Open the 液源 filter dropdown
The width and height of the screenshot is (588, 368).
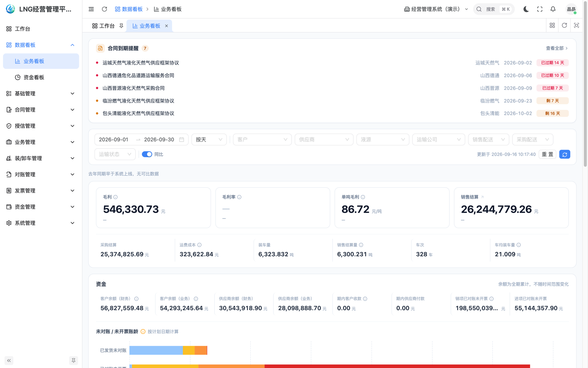coord(383,139)
